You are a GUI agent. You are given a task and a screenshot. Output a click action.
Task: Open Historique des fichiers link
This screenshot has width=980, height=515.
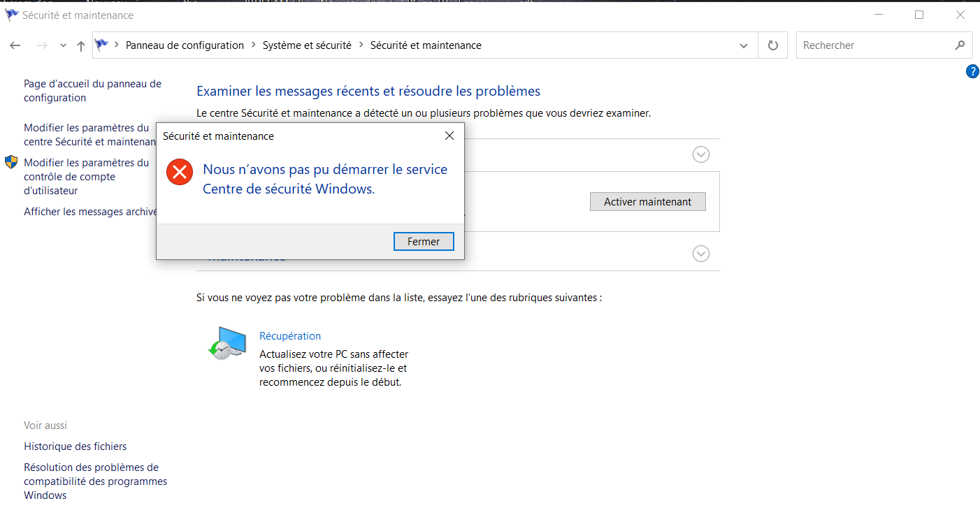pyautogui.click(x=75, y=447)
